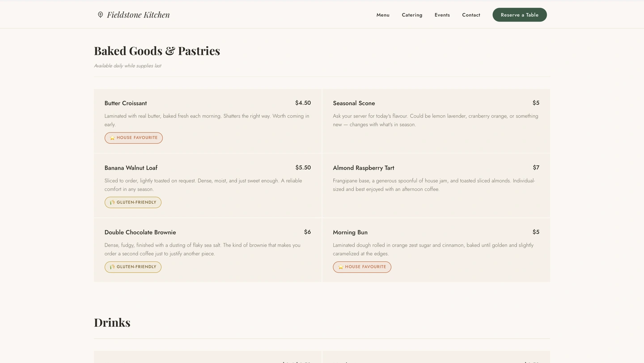The height and width of the screenshot is (363, 644).
Task: Click the star icon on Butter Croissant badge
Action: 112,138
